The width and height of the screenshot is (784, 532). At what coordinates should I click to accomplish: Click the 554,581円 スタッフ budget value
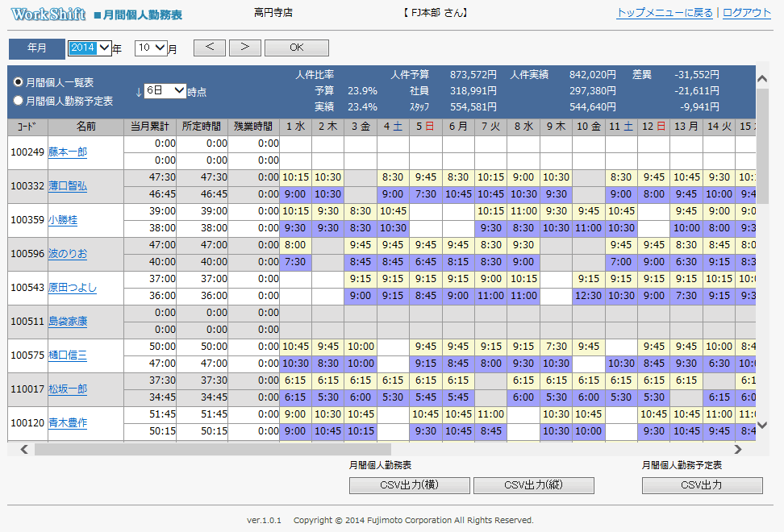coord(473,106)
